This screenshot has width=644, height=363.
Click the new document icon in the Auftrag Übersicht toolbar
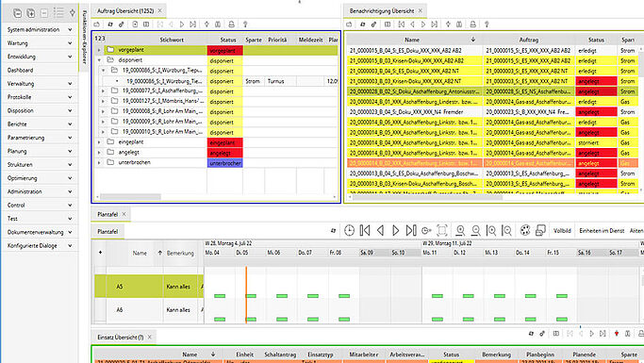coord(135,25)
